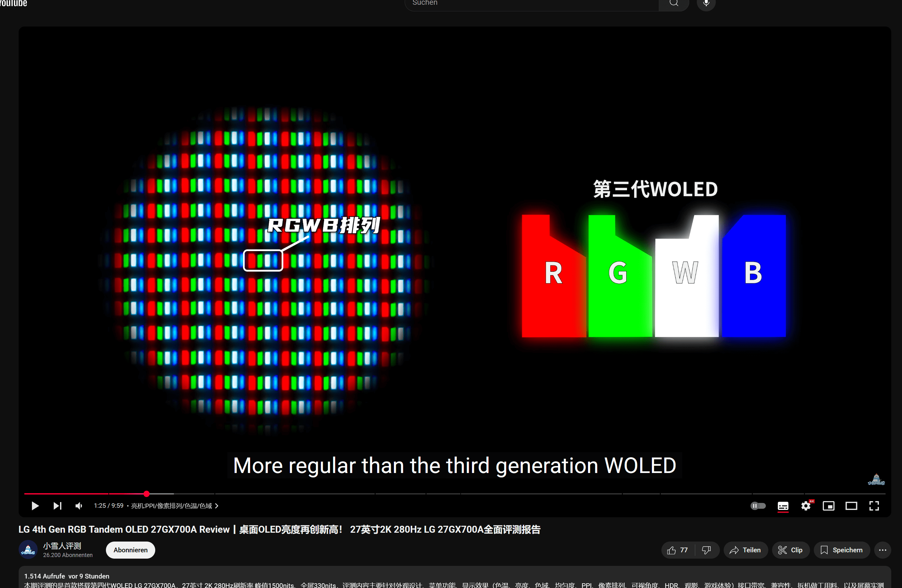Skip to the next video
The height and width of the screenshot is (588, 902).
pos(58,506)
